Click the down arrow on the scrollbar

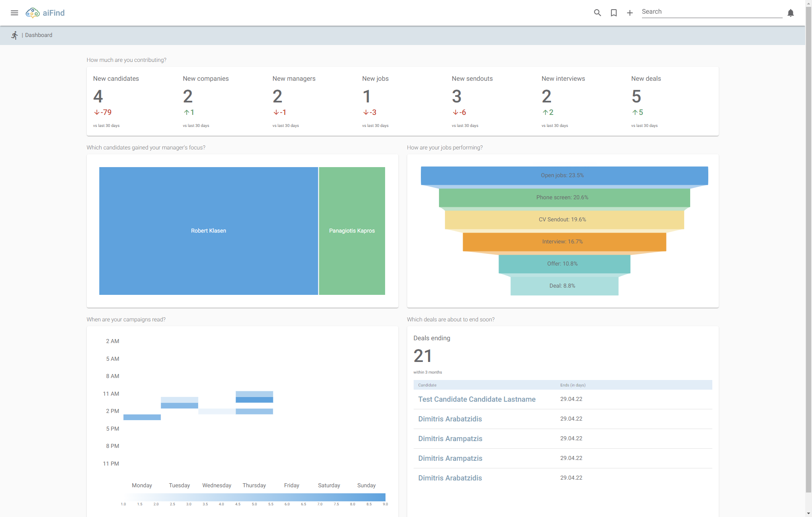click(808, 513)
